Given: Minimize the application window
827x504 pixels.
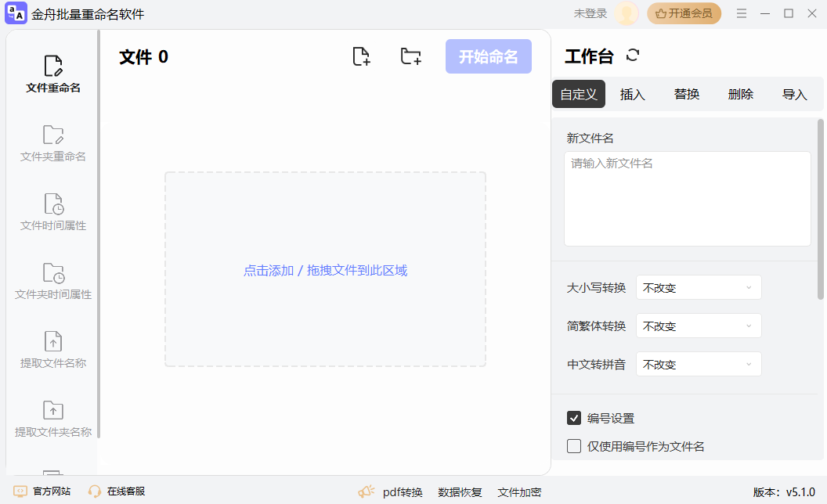Looking at the screenshot, I should click(x=765, y=14).
